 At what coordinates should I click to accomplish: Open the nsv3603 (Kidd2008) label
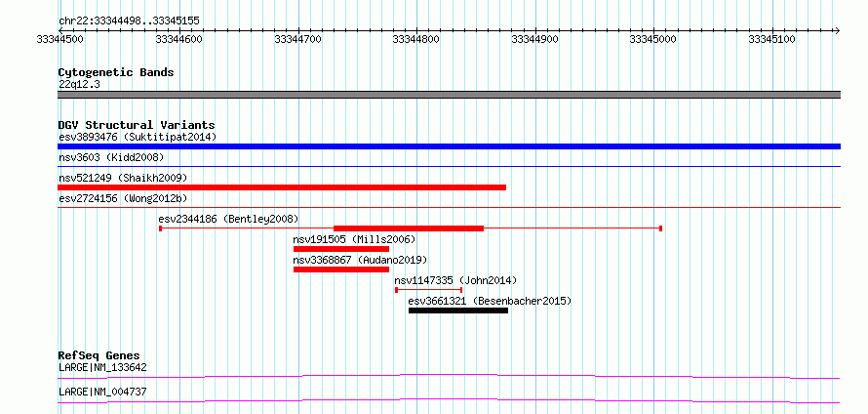click(x=111, y=157)
